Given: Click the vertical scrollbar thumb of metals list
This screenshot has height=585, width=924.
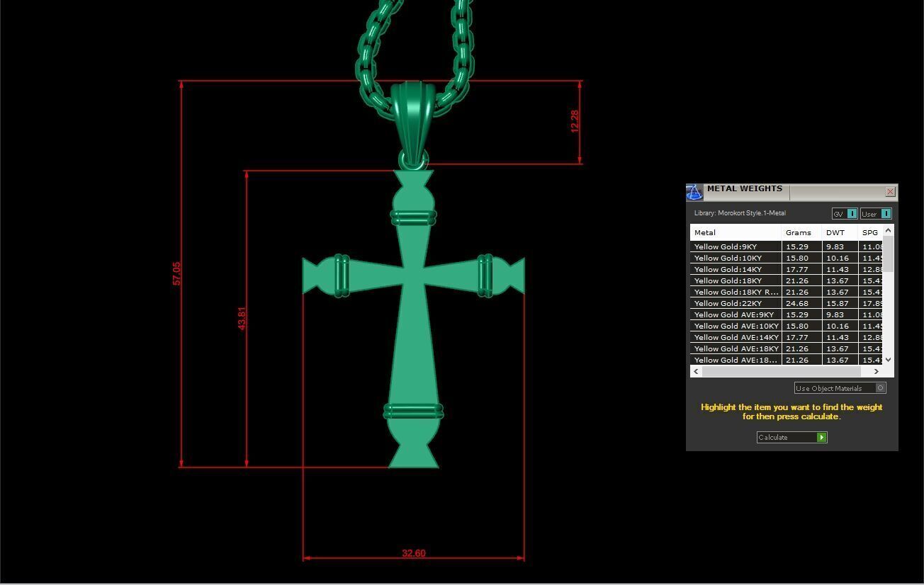Looking at the screenshot, I should tap(889, 254).
